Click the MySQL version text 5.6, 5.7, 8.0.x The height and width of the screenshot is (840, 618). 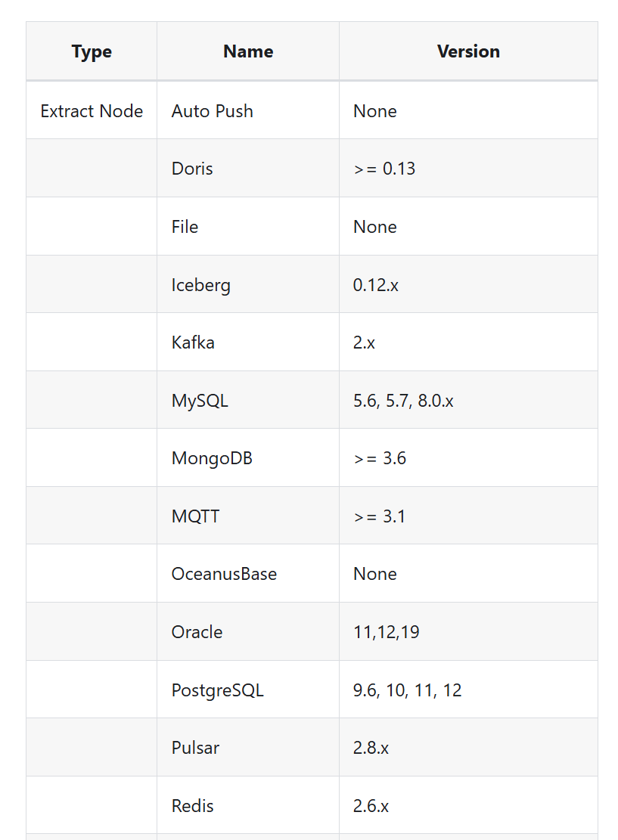click(403, 401)
